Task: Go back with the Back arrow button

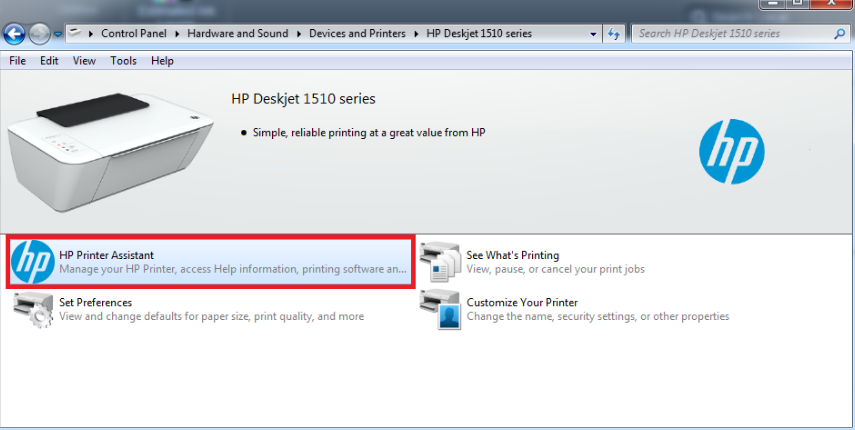Action: coord(14,34)
